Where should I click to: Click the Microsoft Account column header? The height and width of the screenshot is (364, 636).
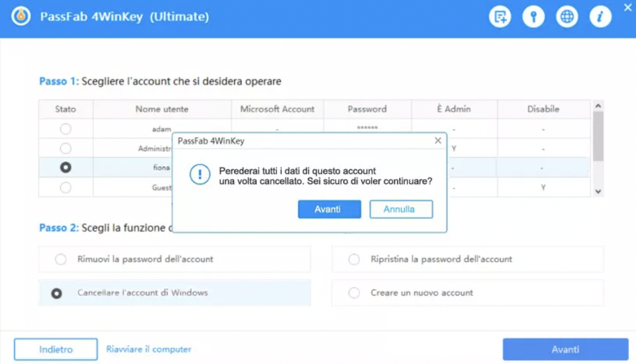(x=277, y=109)
